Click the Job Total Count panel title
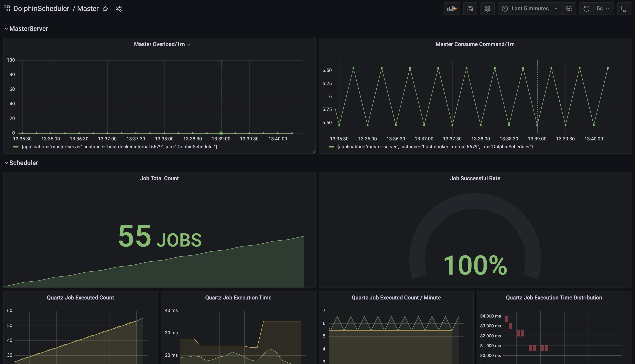Image resolution: width=635 pixels, height=364 pixels. pos(159,178)
